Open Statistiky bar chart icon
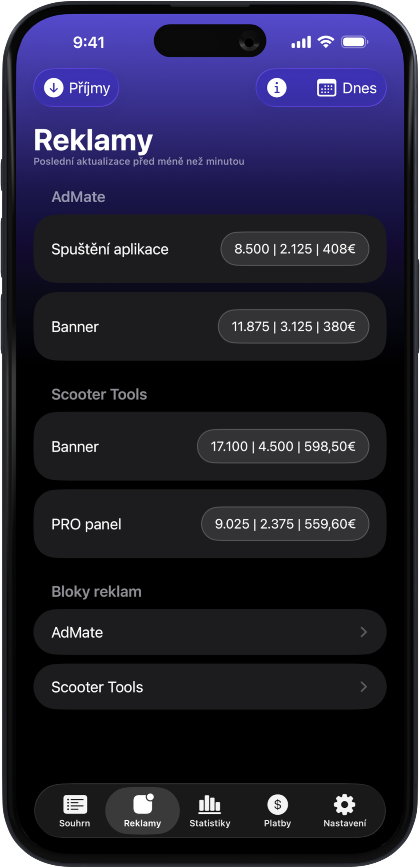 209,804
